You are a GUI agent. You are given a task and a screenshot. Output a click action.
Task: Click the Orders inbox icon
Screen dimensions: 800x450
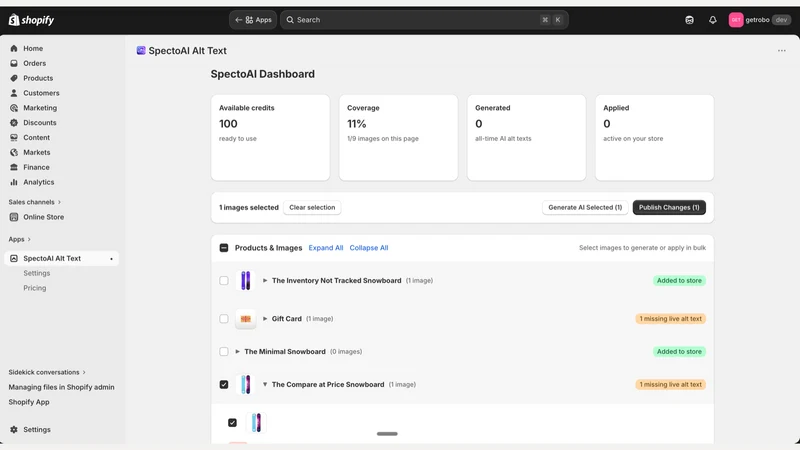click(14, 63)
